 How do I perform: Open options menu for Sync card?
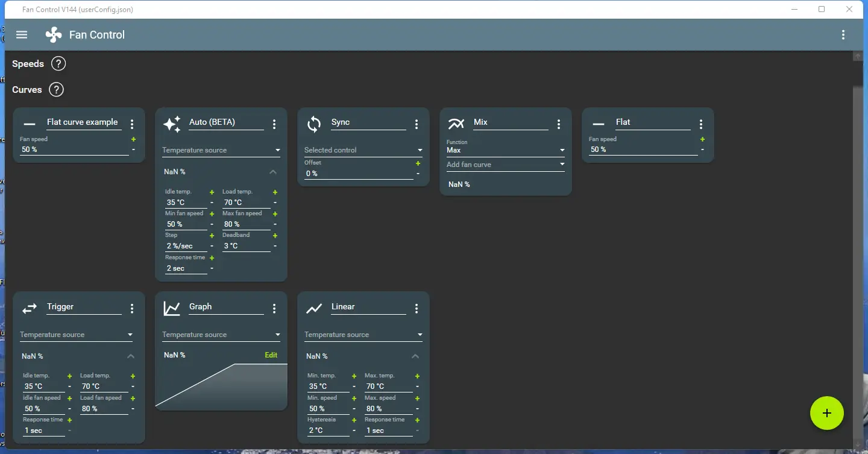click(417, 124)
